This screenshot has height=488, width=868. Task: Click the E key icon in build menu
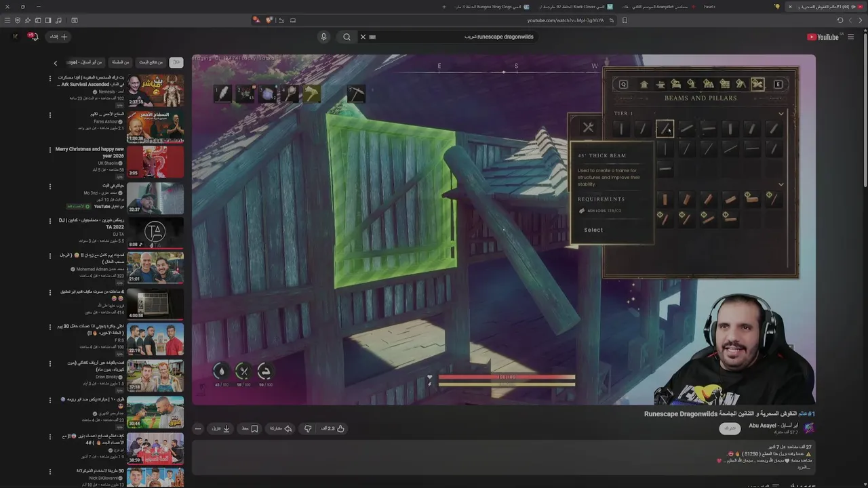point(778,84)
